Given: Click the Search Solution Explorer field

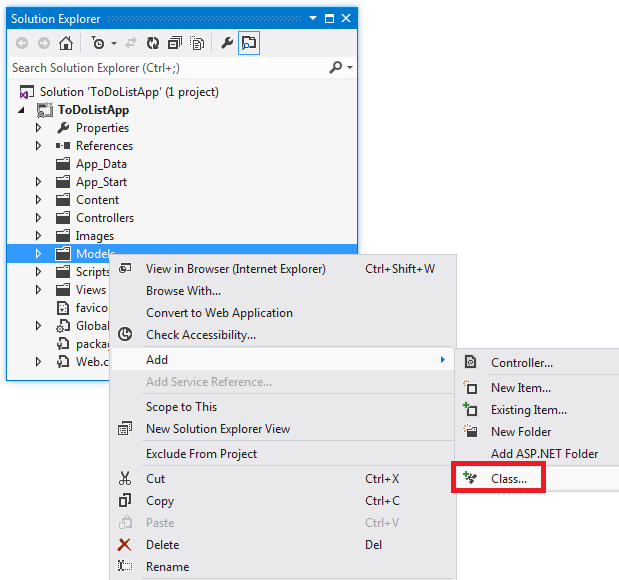Looking at the screenshot, I should pos(168,68).
